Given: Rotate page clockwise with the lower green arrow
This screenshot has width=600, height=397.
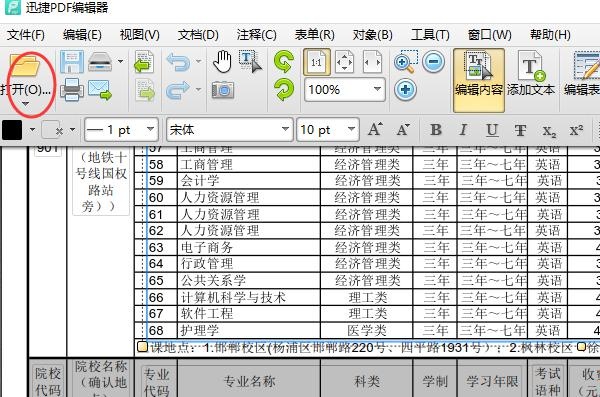Looking at the screenshot, I should [284, 90].
